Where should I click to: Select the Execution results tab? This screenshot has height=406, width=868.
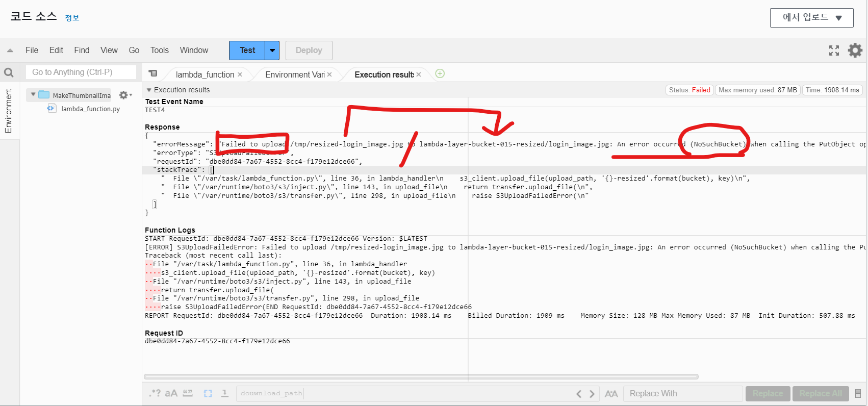(384, 74)
